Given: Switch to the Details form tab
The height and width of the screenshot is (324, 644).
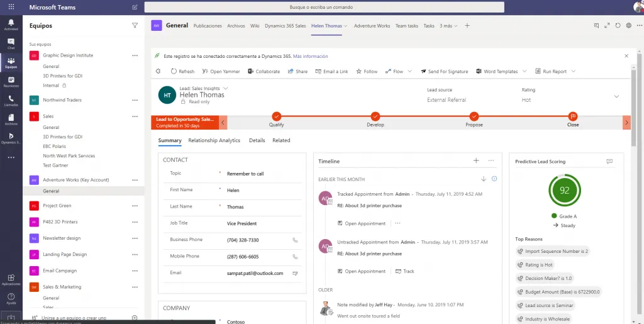Looking at the screenshot, I should 257,140.
